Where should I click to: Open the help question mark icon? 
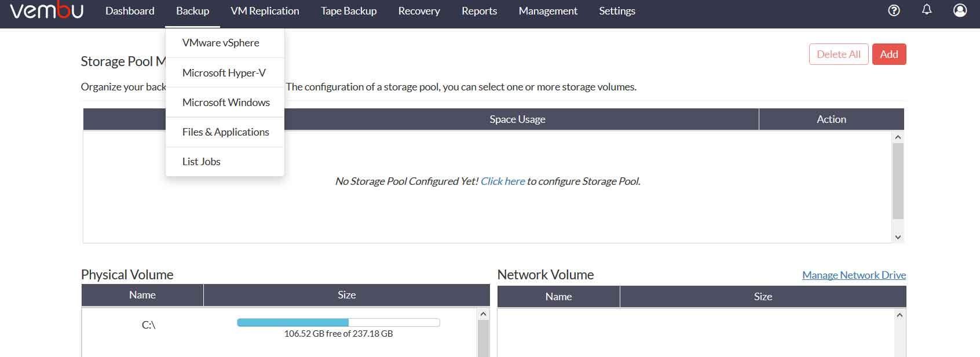pos(894,10)
